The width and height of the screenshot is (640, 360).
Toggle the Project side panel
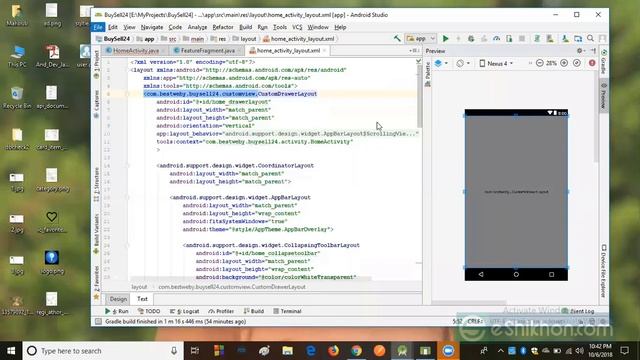[x=97, y=64]
